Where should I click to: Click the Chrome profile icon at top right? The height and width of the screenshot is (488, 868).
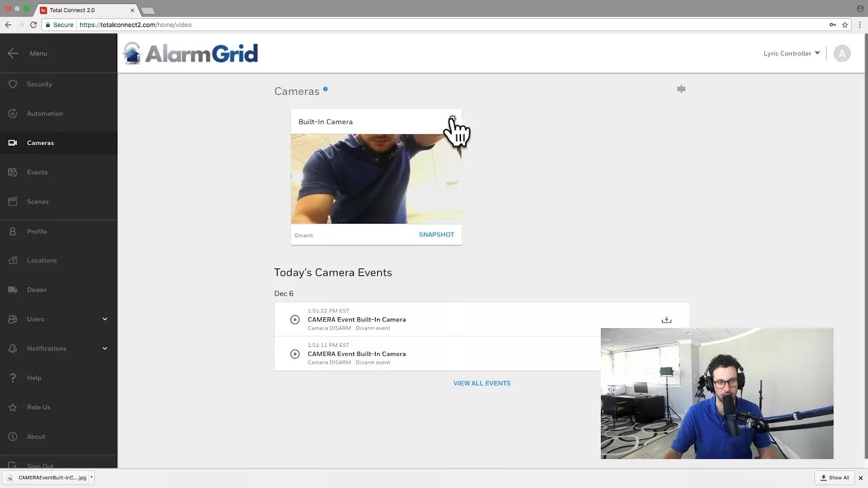coord(861,8)
